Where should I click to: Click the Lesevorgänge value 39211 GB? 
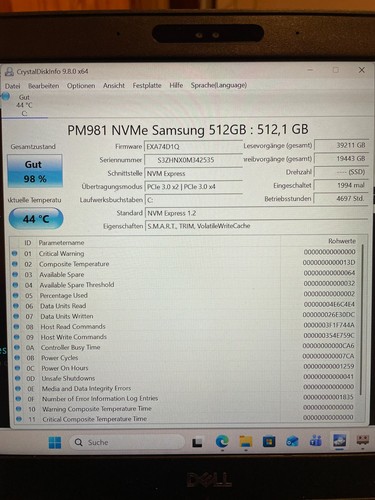[342, 145]
